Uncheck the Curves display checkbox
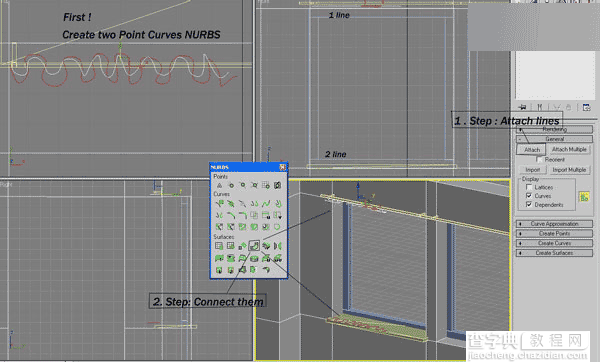The image size is (600, 362). click(529, 196)
